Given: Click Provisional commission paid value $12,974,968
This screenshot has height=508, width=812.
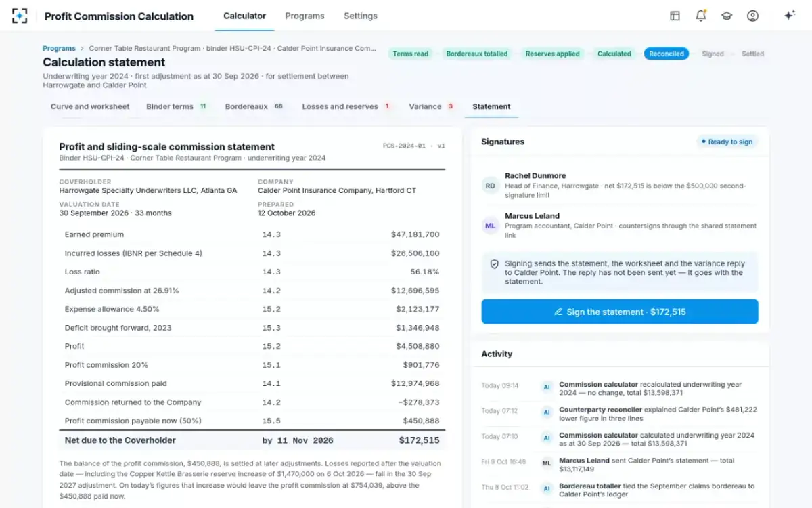Looking at the screenshot, I should (x=415, y=383).
